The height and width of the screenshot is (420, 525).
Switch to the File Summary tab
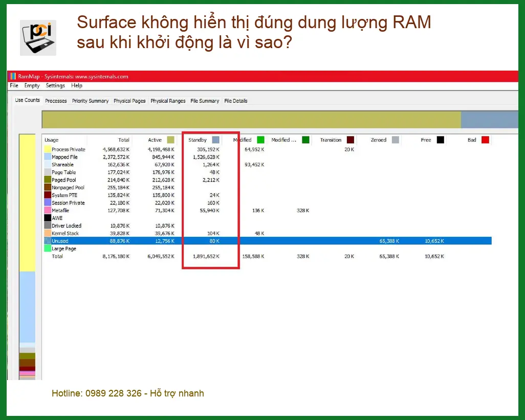coord(205,101)
